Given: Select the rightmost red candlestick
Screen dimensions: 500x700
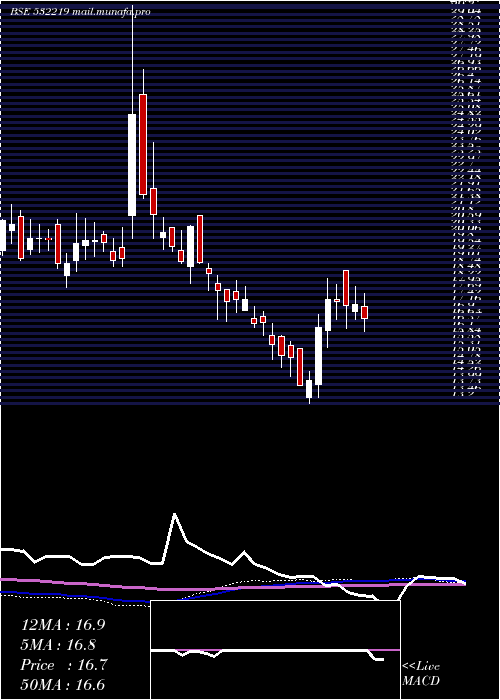Looking at the screenshot, I should tap(365, 312).
